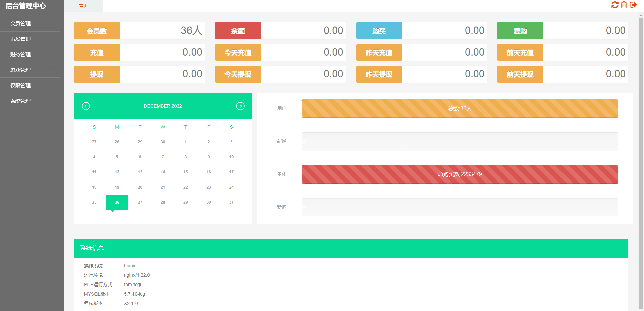Click the 总购买数 red progress bar
Image resolution: width=644 pixels, height=311 pixels.
point(460,174)
